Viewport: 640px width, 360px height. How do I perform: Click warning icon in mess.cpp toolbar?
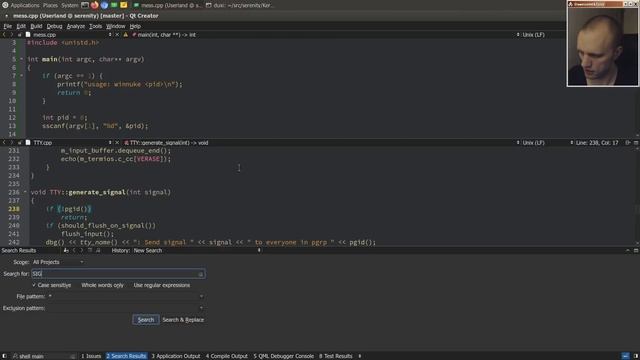(x=126, y=35)
